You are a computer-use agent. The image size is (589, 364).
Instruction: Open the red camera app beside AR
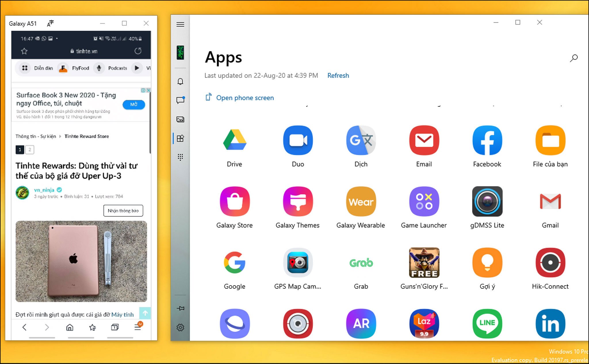pos(298,324)
